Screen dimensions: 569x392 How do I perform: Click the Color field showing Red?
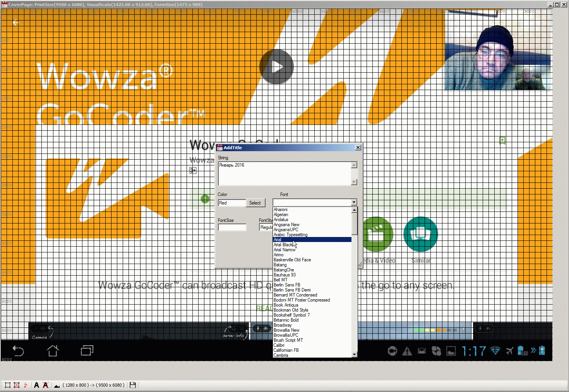pos(232,203)
